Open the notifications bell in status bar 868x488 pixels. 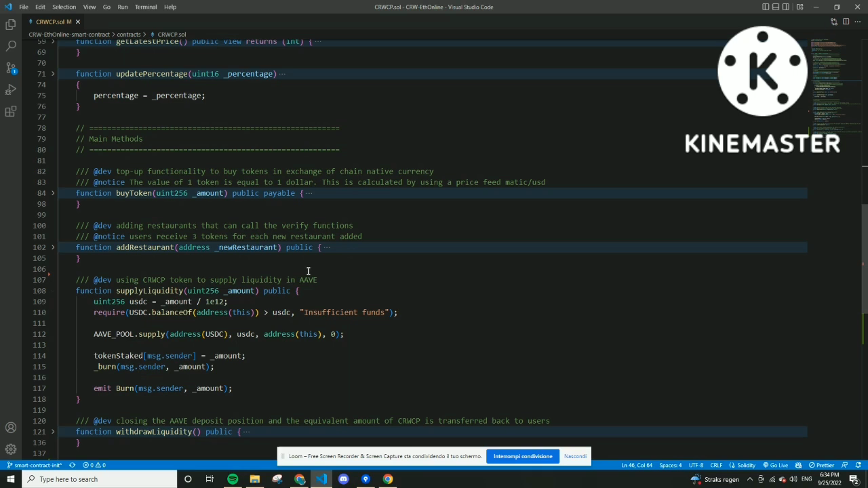click(859, 465)
